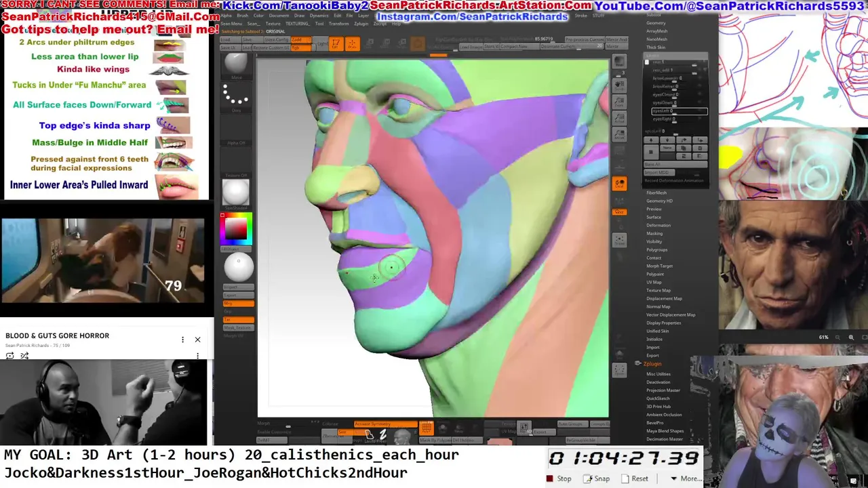Click the Load button

tap(230, 39)
